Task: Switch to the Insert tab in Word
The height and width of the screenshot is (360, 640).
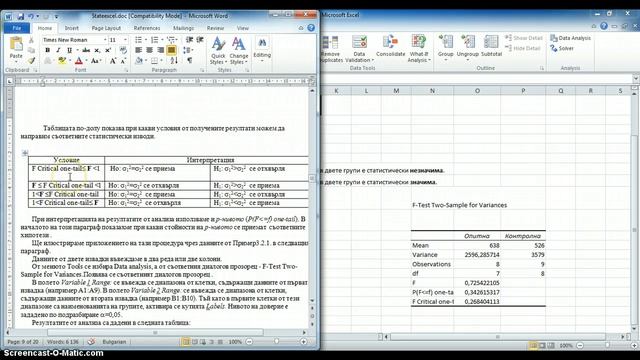Action: (x=71, y=28)
